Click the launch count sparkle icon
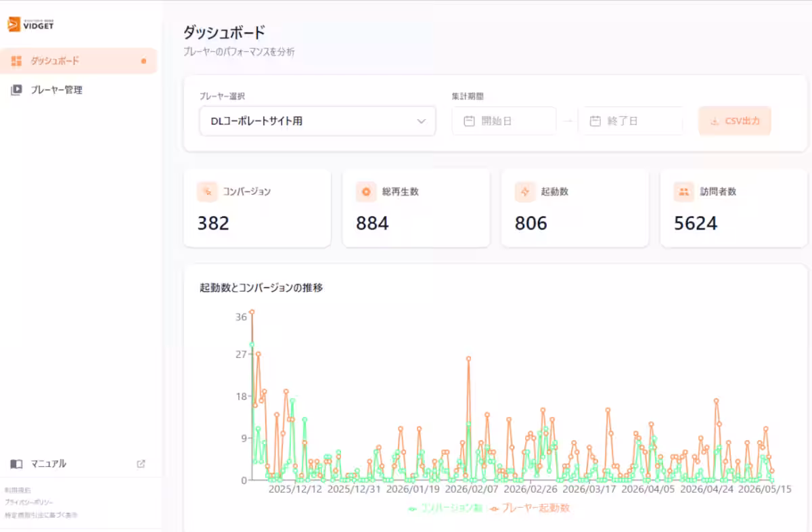This screenshot has width=812, height=532. pos(525,192)
